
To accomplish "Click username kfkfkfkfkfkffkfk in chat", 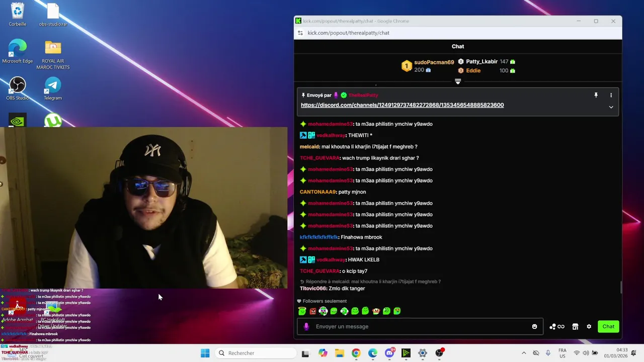I will point(318,237).
